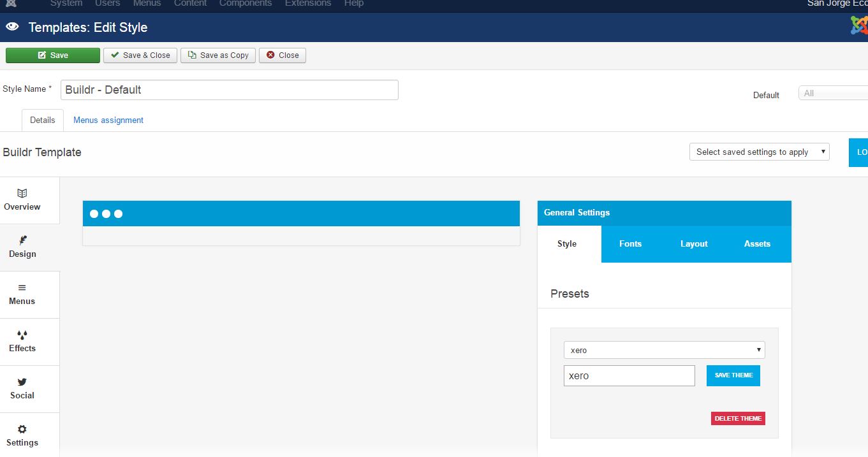The height and width of the screenshot is (457, 868).
Task: Click the Social Twitter bird icon in sidebar
Action: pyautogui.click(x=22, y=382)
